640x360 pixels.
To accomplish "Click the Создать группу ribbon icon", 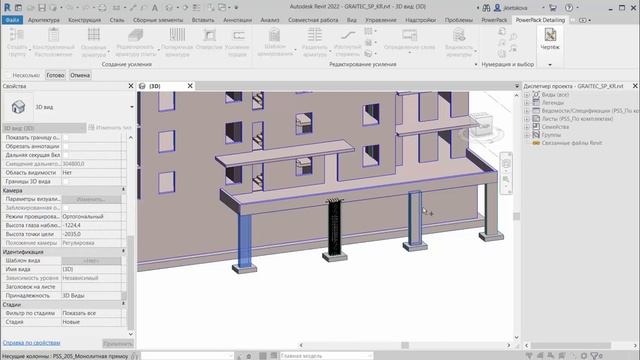I will point(17,35).
